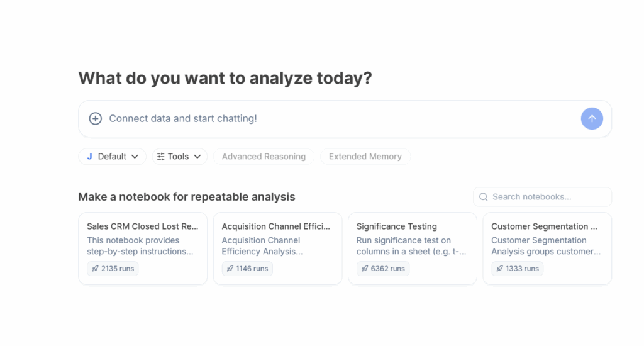Toggle the Extended Memory option
Image resolution: width=644 pixels, height=346 pixels.
(365, 157)
